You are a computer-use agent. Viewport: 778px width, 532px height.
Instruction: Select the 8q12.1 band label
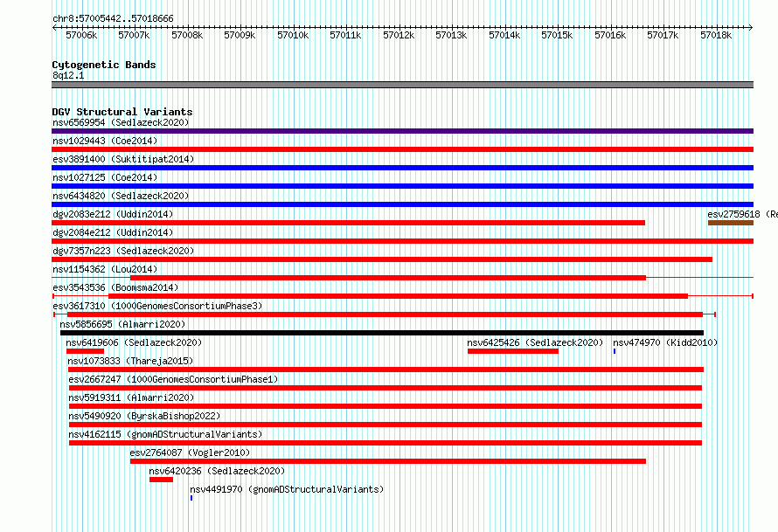coord(68,75)
